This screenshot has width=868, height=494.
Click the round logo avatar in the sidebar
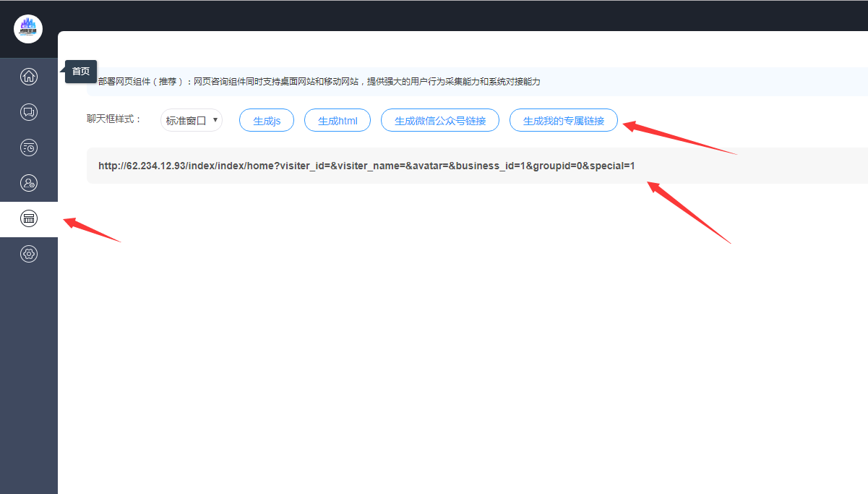(x=28, y=29)
